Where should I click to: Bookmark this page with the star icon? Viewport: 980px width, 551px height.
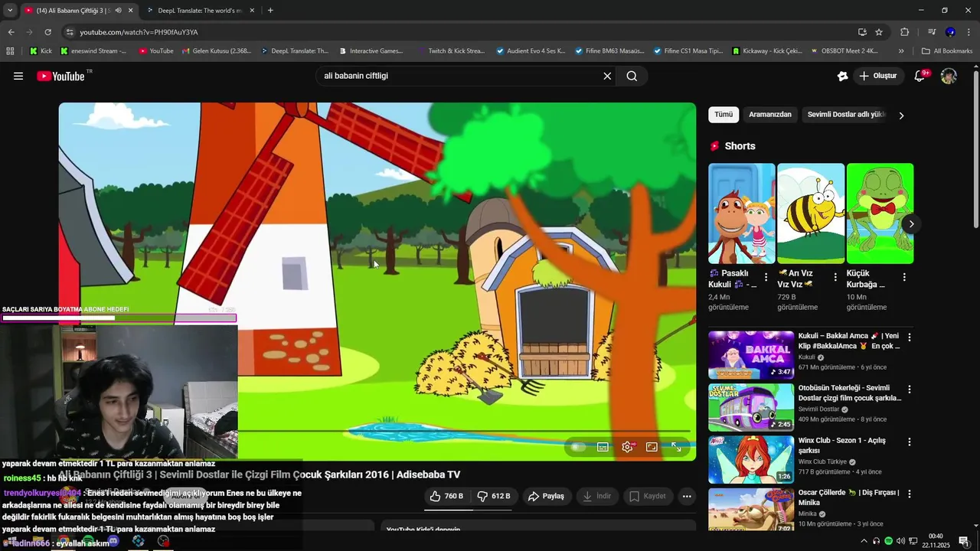(x=879, y=32)
